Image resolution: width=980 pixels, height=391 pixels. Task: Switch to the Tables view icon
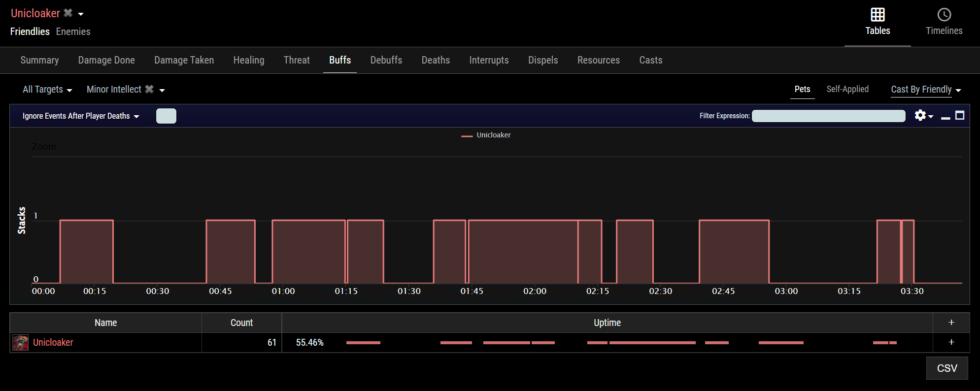tap(878, 15)
